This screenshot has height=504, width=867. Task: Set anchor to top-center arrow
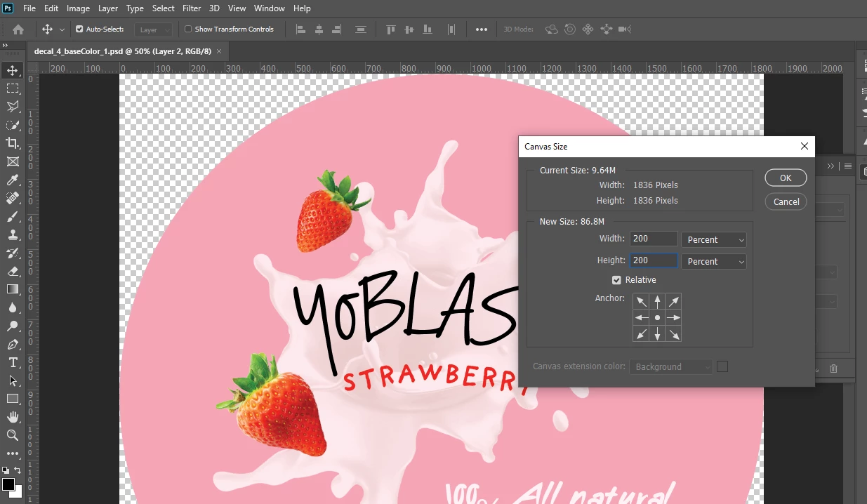pyautogui.click(x=657, y=302)
